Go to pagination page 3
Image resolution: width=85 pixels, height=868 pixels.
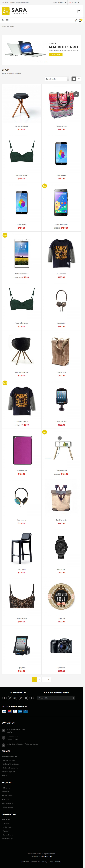44,670
